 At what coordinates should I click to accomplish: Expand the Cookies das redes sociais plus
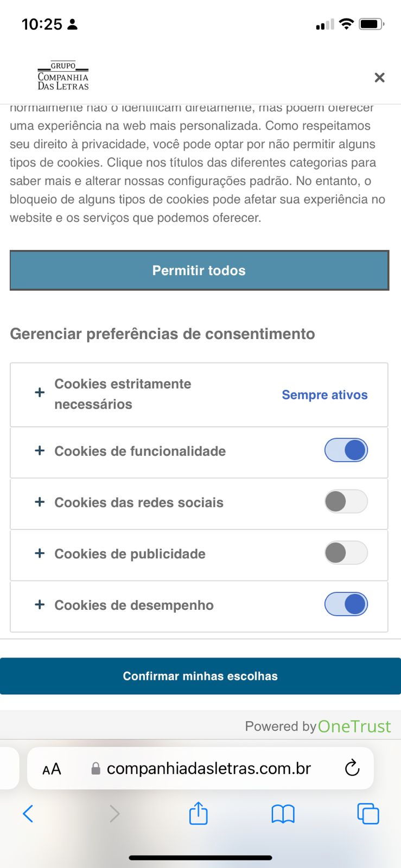pos(40,502)
